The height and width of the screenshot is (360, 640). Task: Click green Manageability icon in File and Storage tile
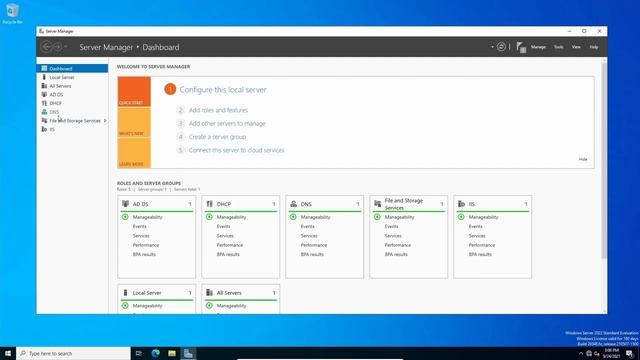pos(378,217)
